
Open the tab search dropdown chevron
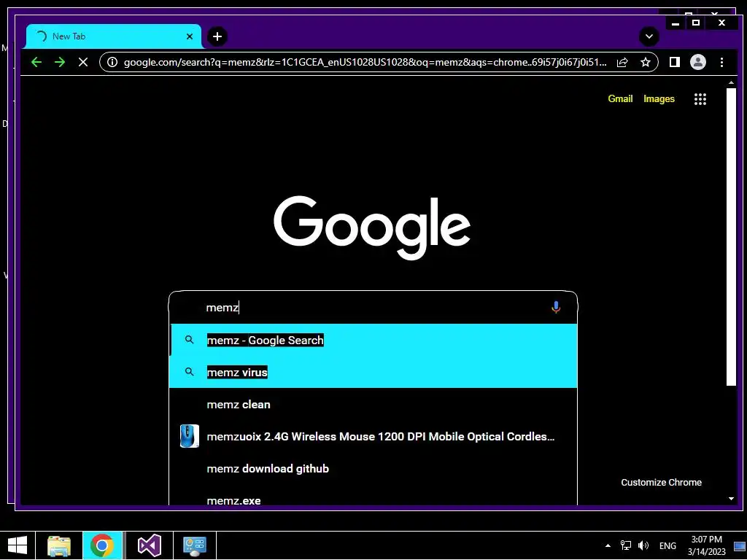coord(649,36)
